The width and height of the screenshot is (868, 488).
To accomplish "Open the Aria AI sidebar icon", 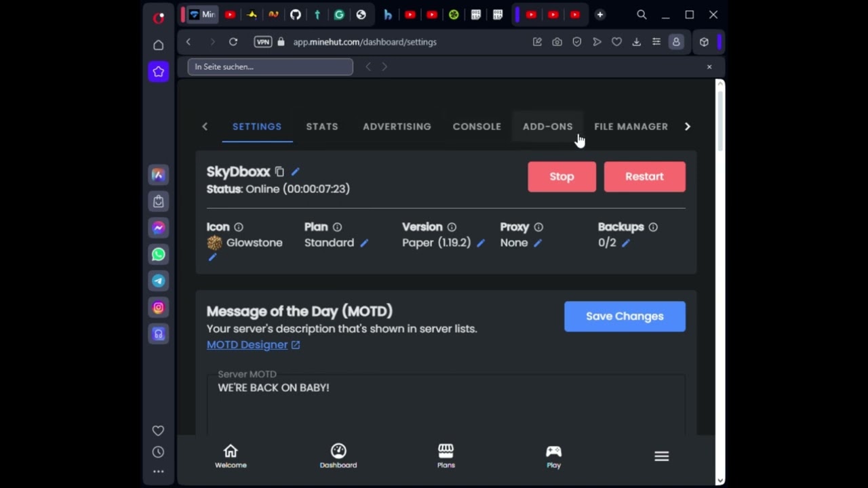I will coord(158,175).
